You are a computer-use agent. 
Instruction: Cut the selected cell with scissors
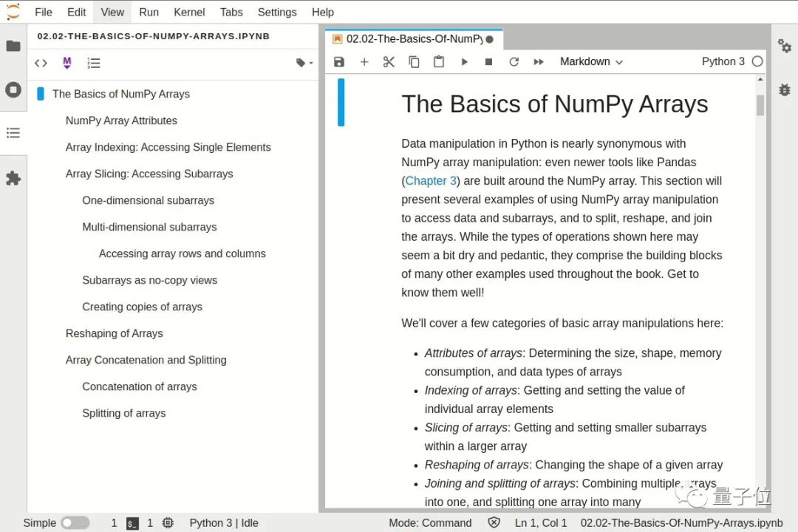[389, 61]
